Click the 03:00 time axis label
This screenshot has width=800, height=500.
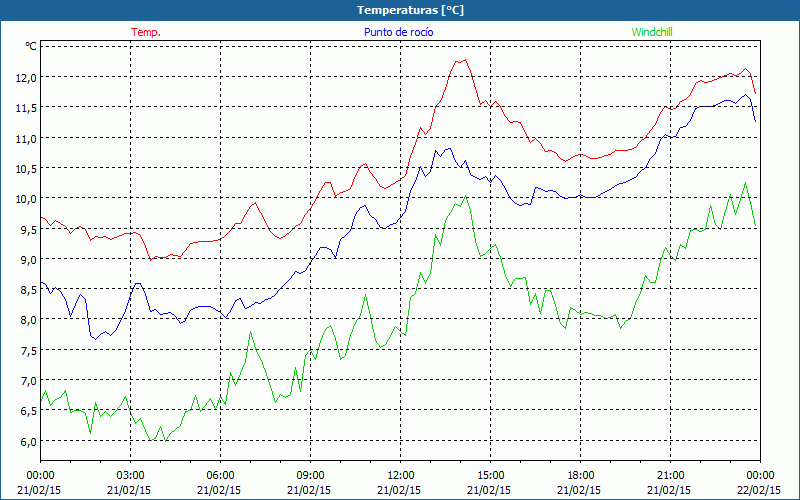[130, 475]
